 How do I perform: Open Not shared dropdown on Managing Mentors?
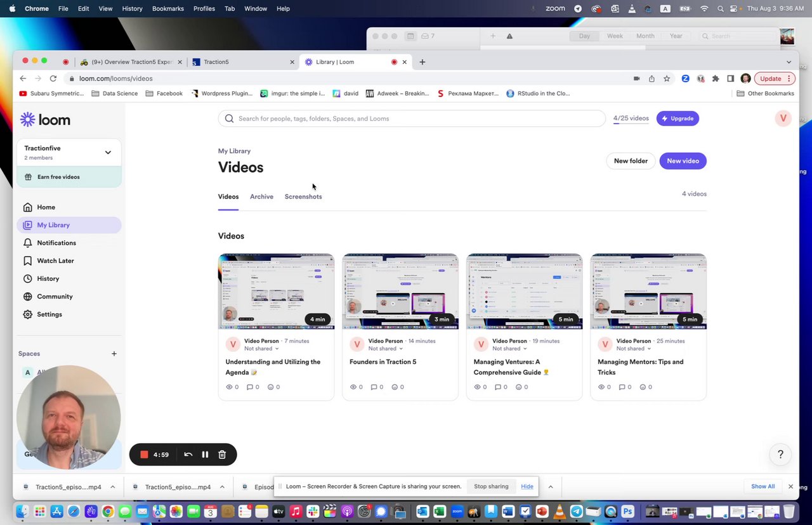[634, 349]
